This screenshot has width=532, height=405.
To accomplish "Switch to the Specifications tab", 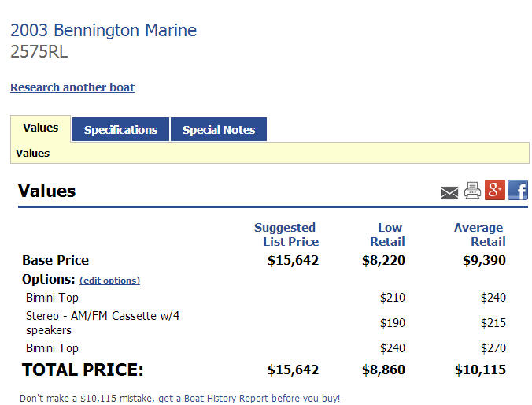I will 120,130.
